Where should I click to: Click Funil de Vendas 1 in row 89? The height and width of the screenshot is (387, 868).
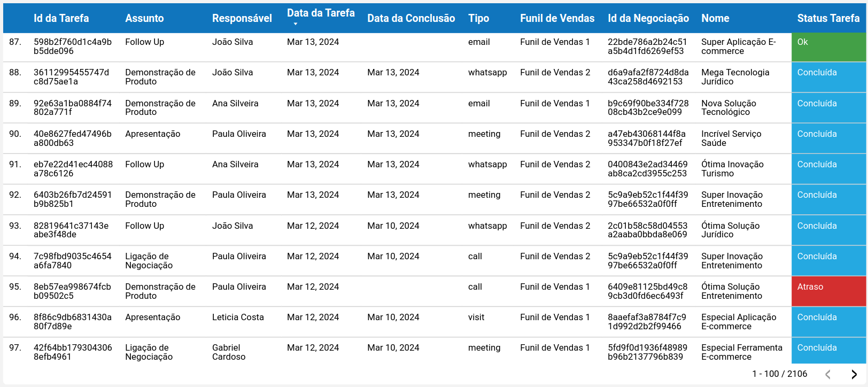[555, 104]
